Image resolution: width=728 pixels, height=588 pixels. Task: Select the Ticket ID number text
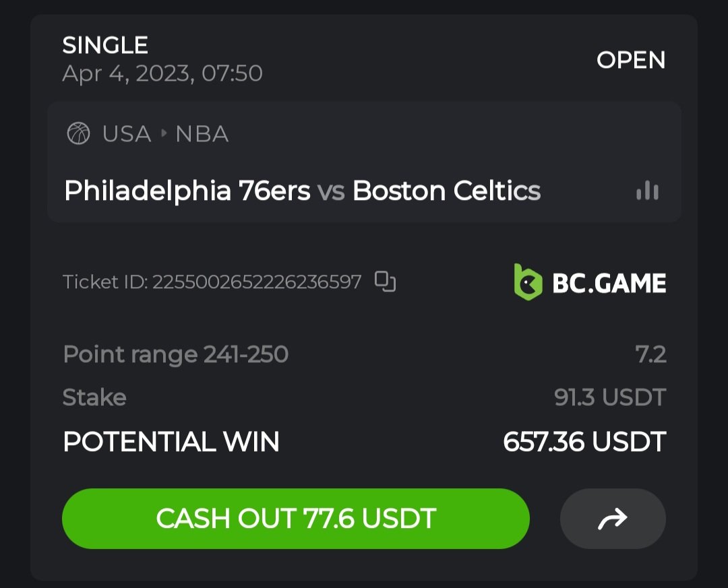click(x=256, y=282)
